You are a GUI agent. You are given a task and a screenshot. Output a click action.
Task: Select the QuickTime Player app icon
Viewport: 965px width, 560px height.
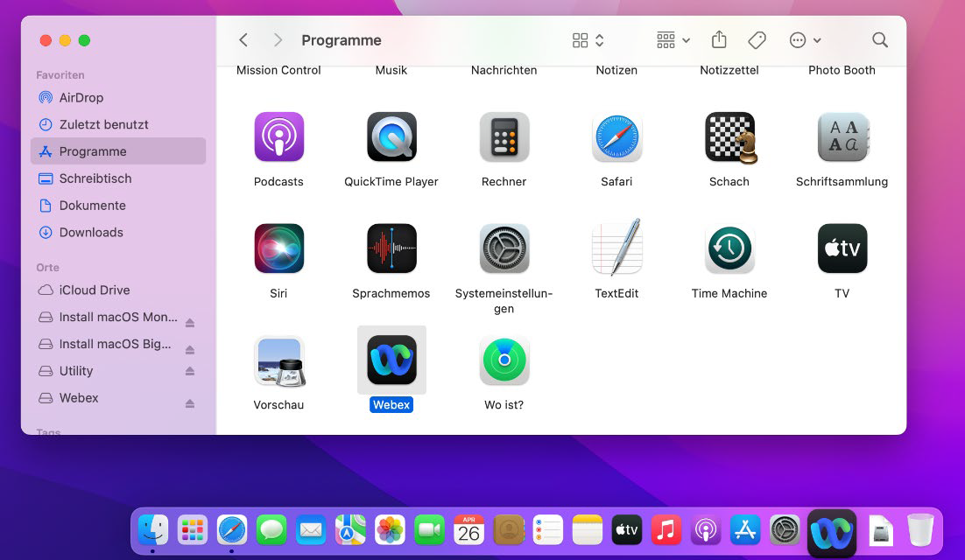(x=391, y=136)
